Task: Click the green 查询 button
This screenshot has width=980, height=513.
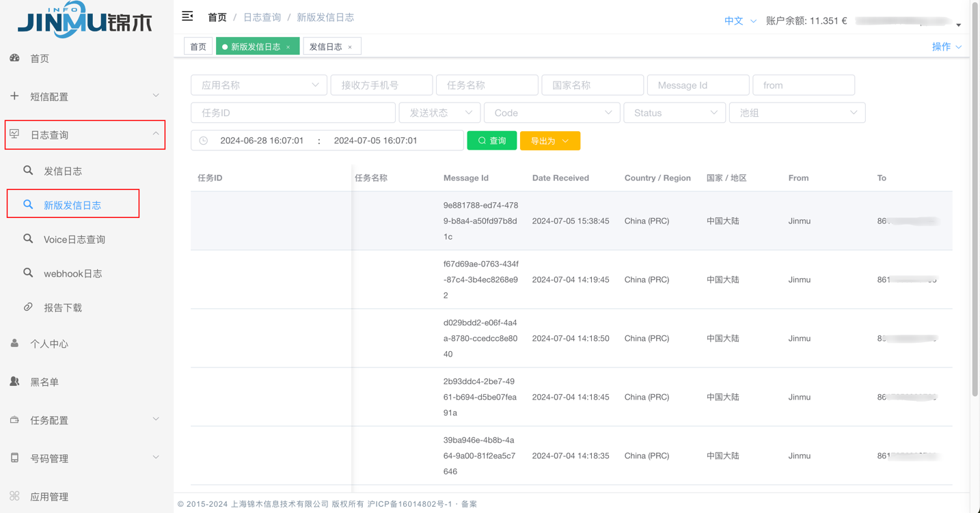Action: click(x=492, y=141)
